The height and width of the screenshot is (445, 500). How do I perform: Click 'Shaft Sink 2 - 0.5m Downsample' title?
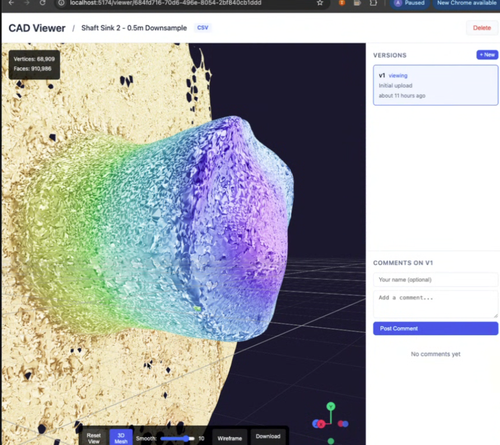click(x=134, y=28)
